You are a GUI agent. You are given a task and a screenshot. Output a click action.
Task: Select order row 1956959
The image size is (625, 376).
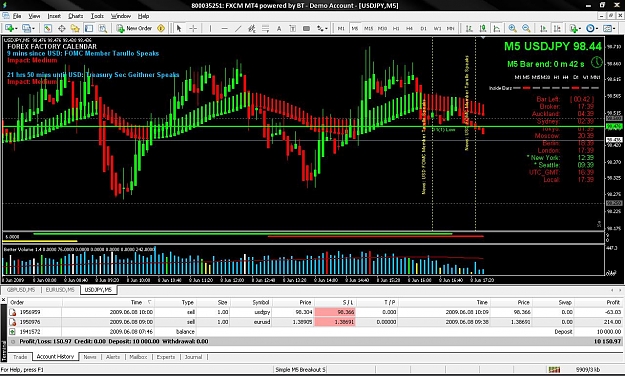315,312
